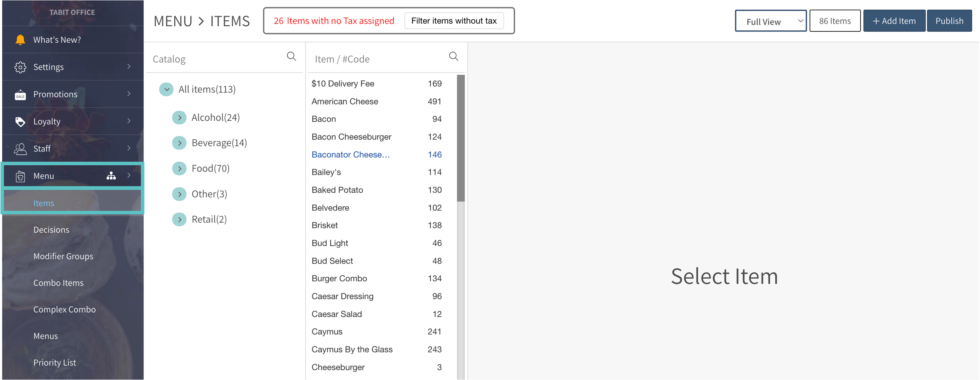Collapse the All items catalog tree
Screen dimensions: 980x380
pos(166,89)
